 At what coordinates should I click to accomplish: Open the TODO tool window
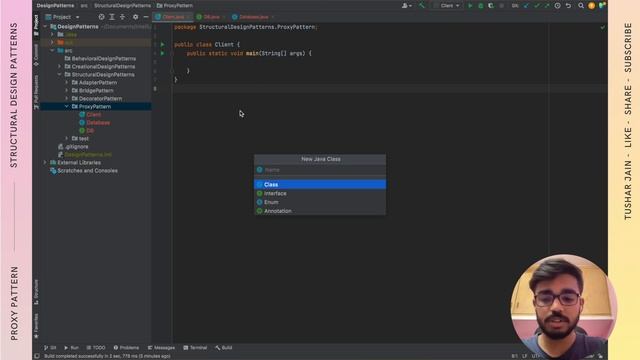click(x=96, y=348)
